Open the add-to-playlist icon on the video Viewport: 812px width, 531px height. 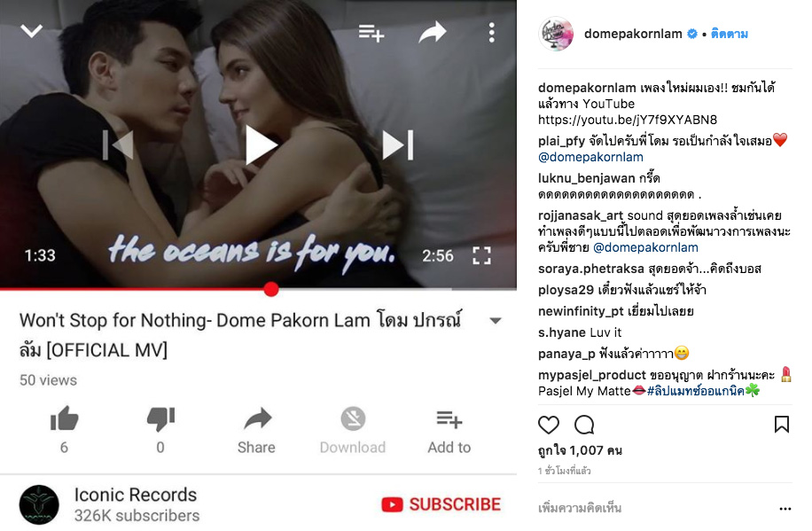[371, 33]
